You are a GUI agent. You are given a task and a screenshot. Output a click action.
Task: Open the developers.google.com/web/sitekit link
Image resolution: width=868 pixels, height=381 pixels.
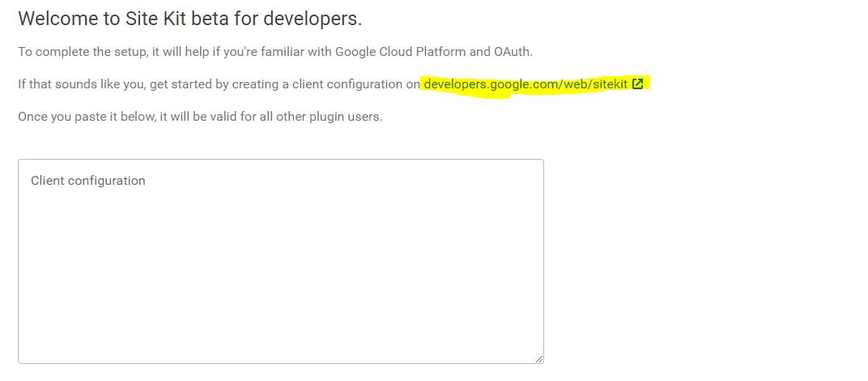pyautogui.click(x=525, y=84)
